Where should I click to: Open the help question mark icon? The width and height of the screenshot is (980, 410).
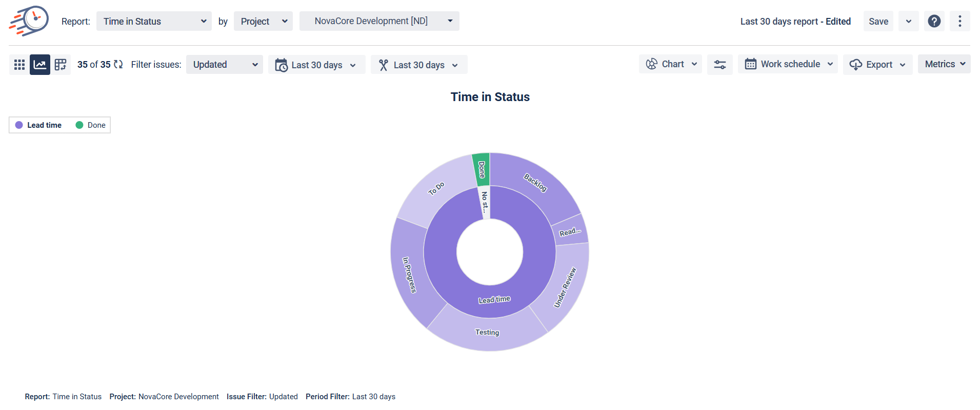click(x=934, y=21)
